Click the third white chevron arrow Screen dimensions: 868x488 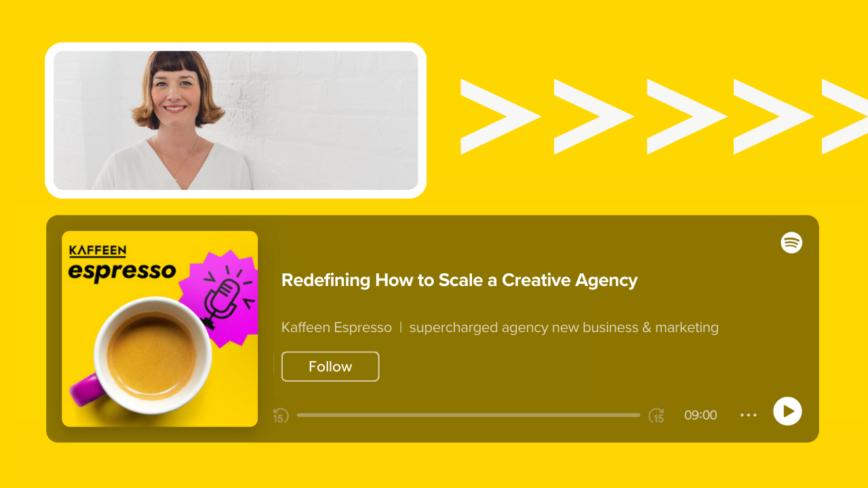[687, 117]
